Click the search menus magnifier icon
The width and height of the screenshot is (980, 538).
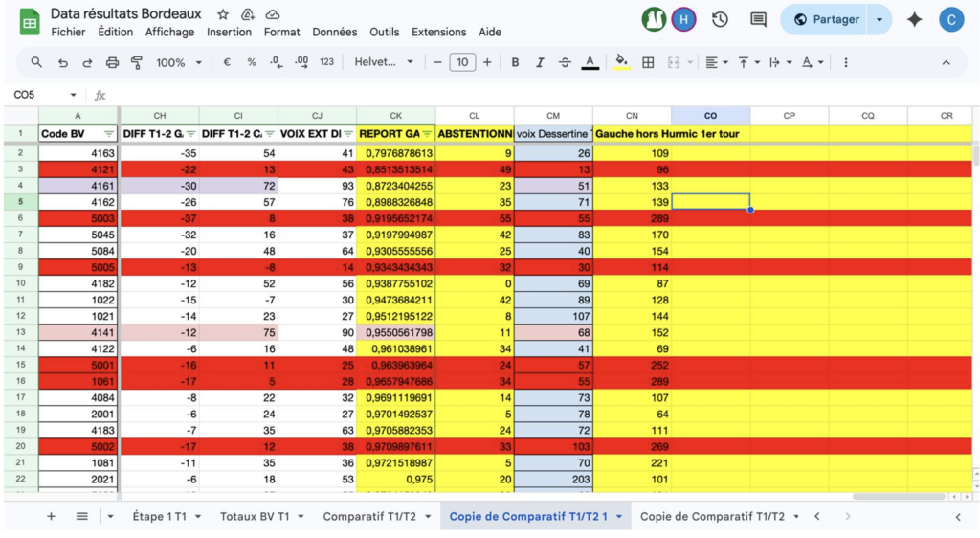tap(36, 62)
